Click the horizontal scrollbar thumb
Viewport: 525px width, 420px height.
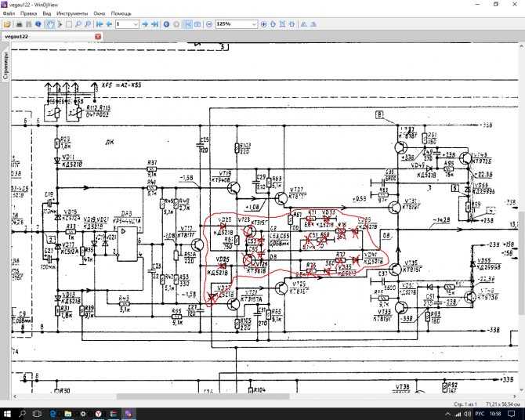[203, 396]
